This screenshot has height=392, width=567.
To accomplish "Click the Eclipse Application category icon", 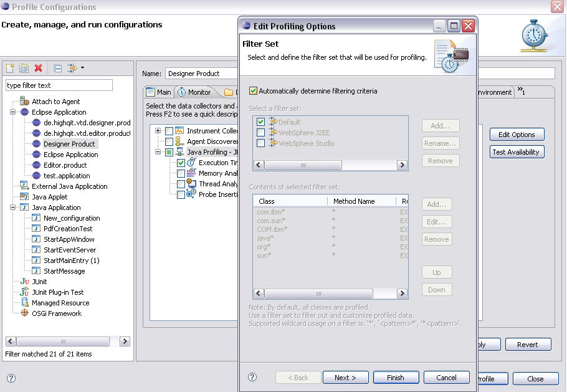I will click(x=24, y=112).
